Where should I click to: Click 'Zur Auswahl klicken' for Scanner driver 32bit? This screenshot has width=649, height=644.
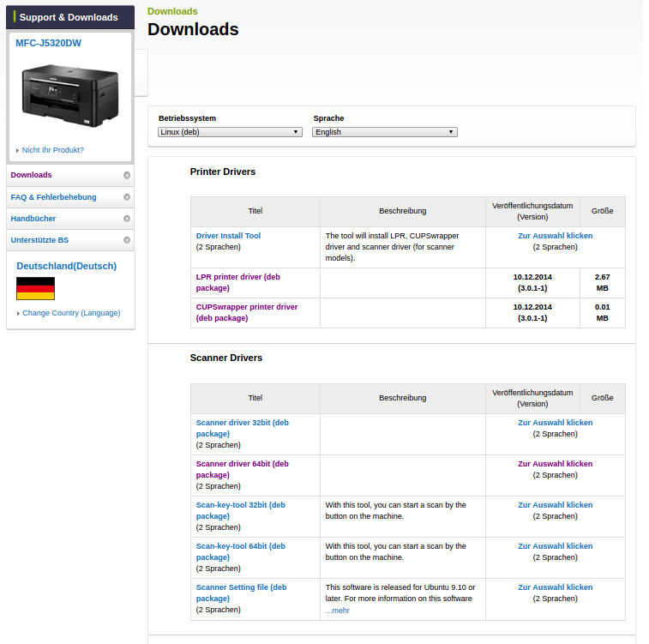coord(556,423)
